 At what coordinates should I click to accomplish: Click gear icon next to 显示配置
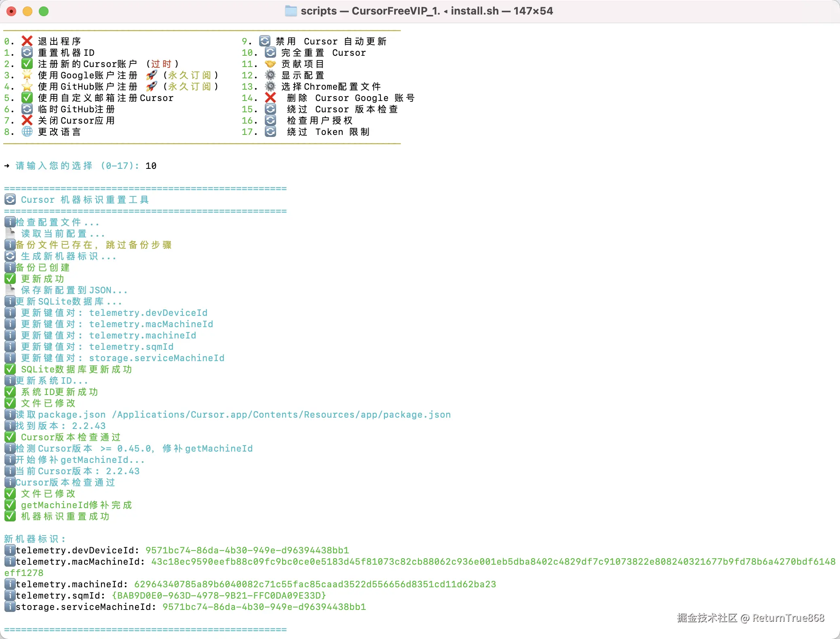tap(270, 75)
